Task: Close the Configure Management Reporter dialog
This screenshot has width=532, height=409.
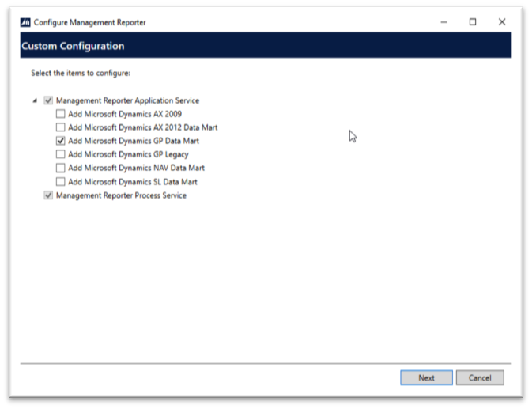Action: [502, 22]
